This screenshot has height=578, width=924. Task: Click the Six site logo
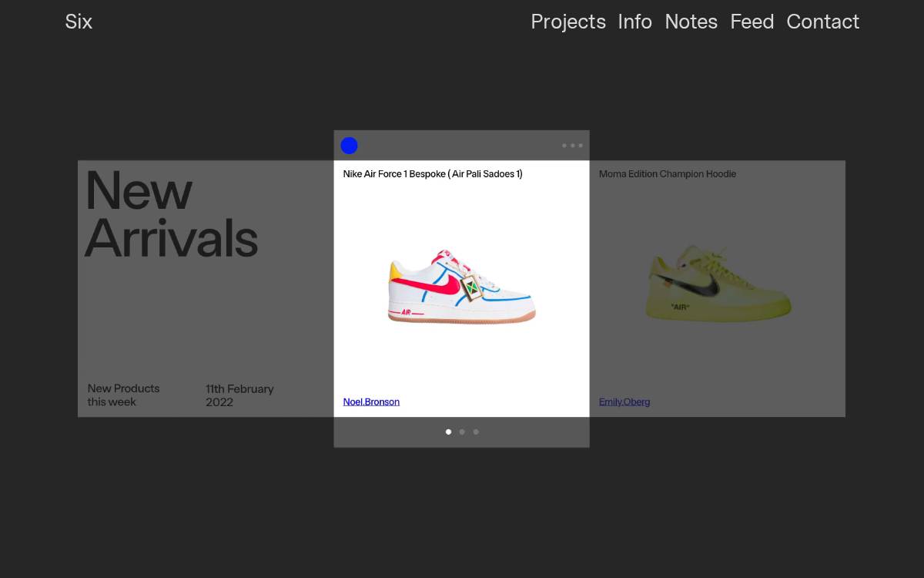click(x=79, y=22)
